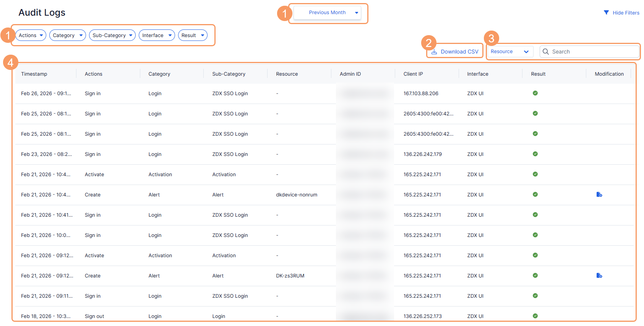Screen dimensions: 644x326
Task: Expand the Actions filter dropdown
Action: click(31, 35)
